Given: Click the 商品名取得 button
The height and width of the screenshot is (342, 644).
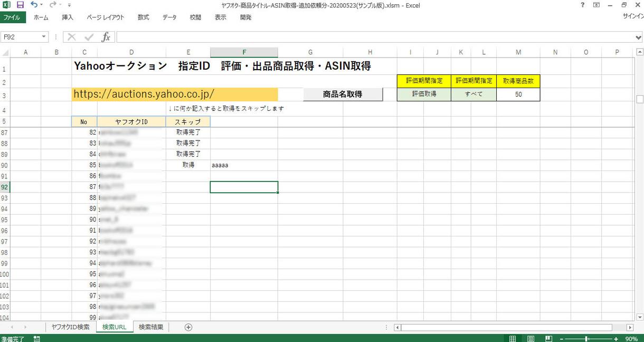Looking at the screenshot, I should [343, 94].
